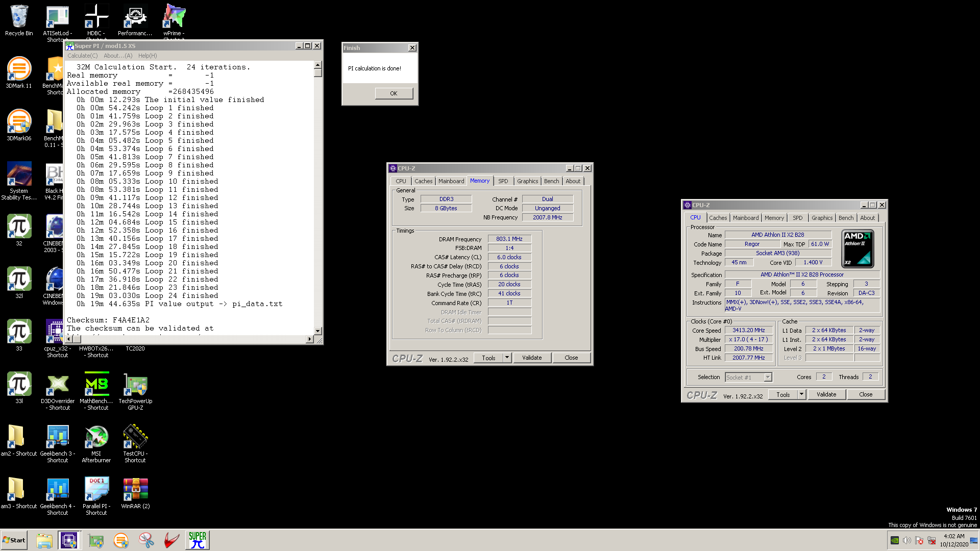
Task: Click the Action Center flag tray icon
Action: (x=919, y=540)
